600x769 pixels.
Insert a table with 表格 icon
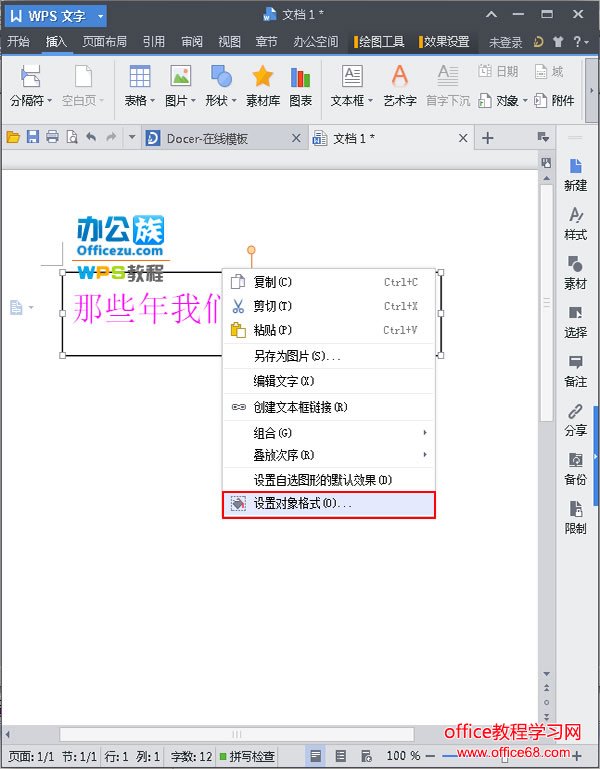point(140,76)
